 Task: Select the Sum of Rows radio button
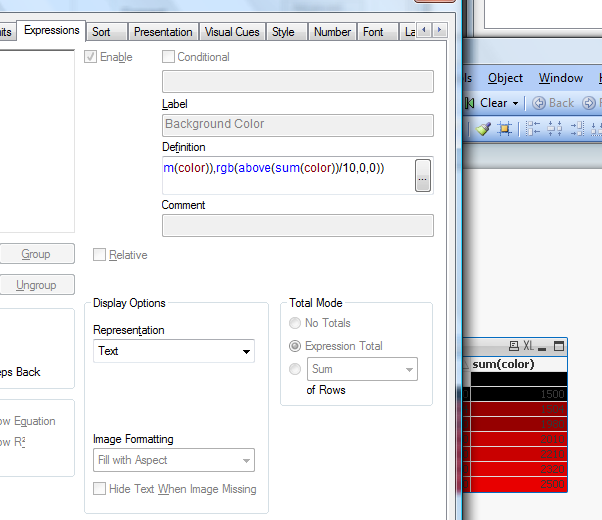pyautogui.click(x=295, y=369)
